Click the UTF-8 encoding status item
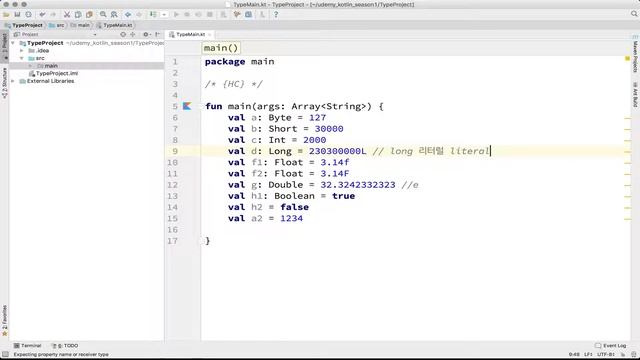Viewport: 640px width, 360px height. point(606,355)
